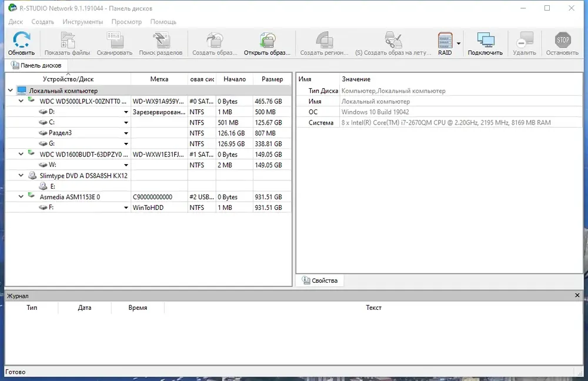Viewport: 588px width, 381px height.
Task: Close the Журнал log panel
Action: [577, 296]
